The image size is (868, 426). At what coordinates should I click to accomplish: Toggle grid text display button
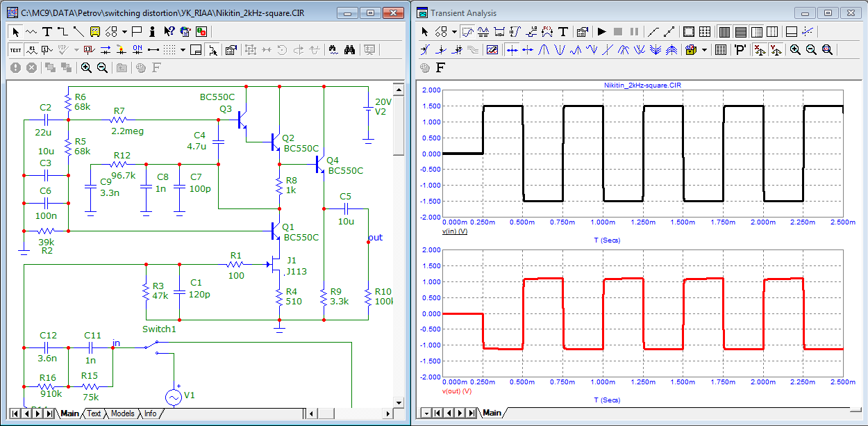tap(15, 49)
